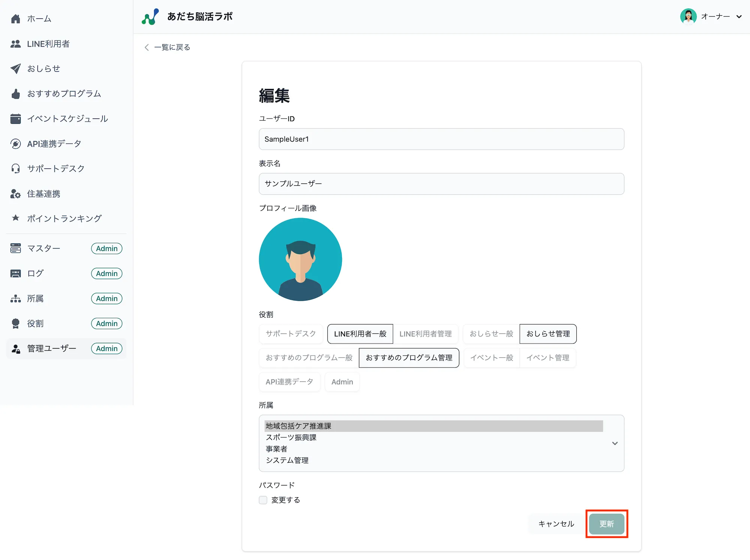Viewport: 750px width, 560px height.
Task: Open the ホーム sidebar icon
Action: 15,18
